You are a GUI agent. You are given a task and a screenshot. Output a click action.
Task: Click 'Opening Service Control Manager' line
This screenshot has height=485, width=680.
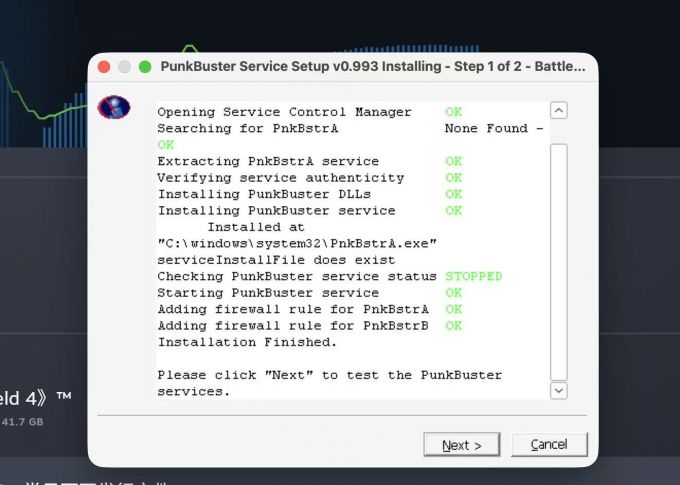click(284, 112)
